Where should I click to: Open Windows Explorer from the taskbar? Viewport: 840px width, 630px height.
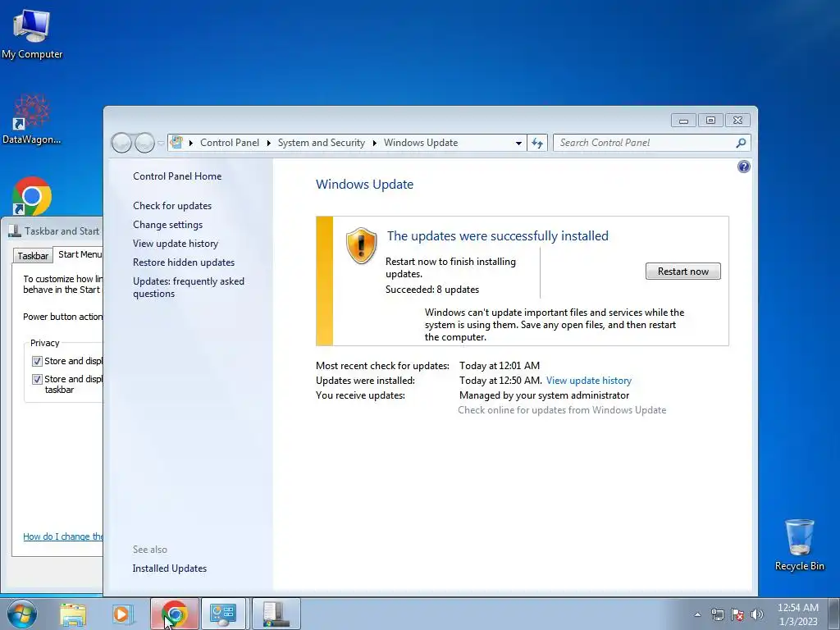[73, 614]
